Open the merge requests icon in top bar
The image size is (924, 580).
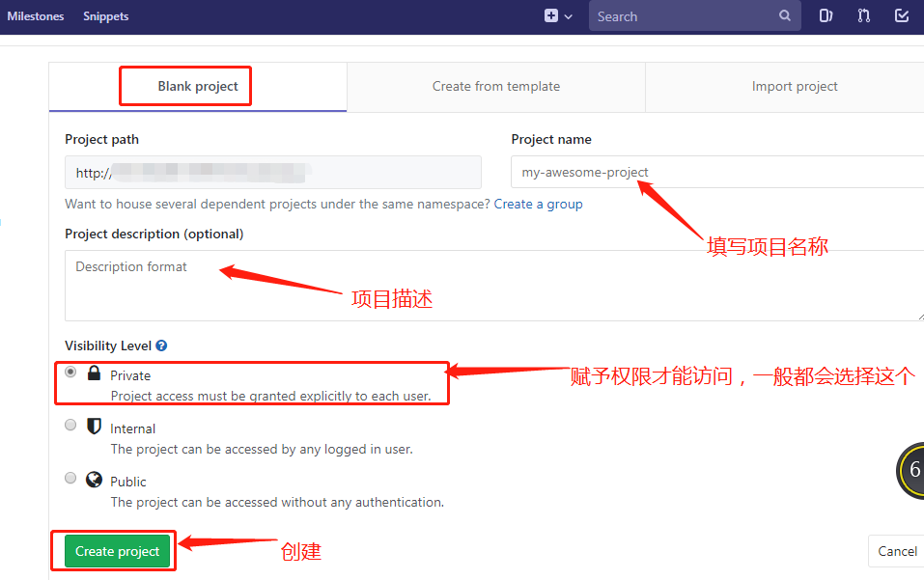(x=862, y=15)
